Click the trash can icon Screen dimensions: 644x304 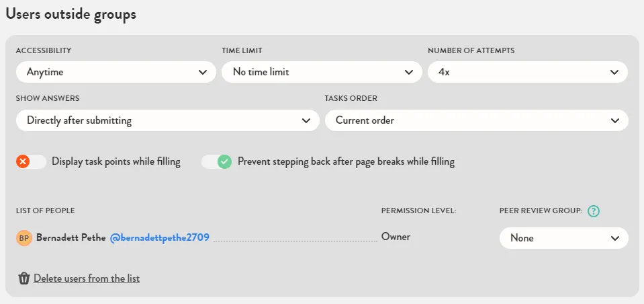click(24, 278)
